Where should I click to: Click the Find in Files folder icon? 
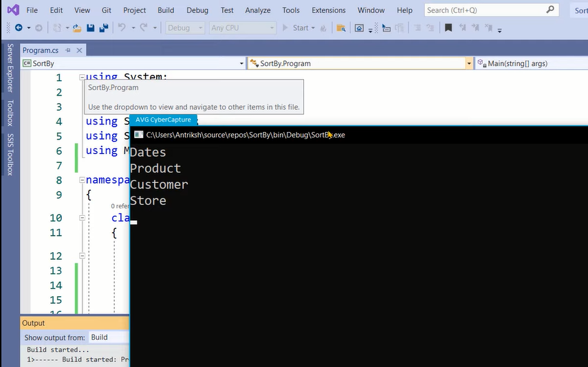pos(341,28)
